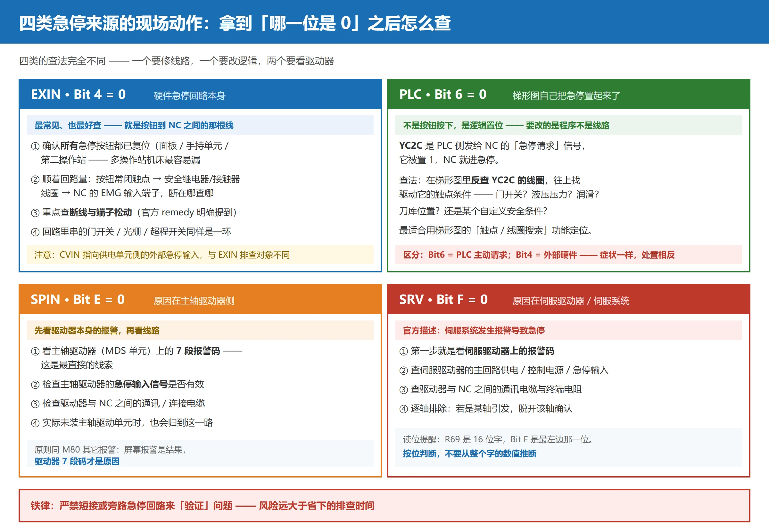769x532 pixels.
Task: Click the highlight 最常见、也最好查
Action: coord(200,125)
